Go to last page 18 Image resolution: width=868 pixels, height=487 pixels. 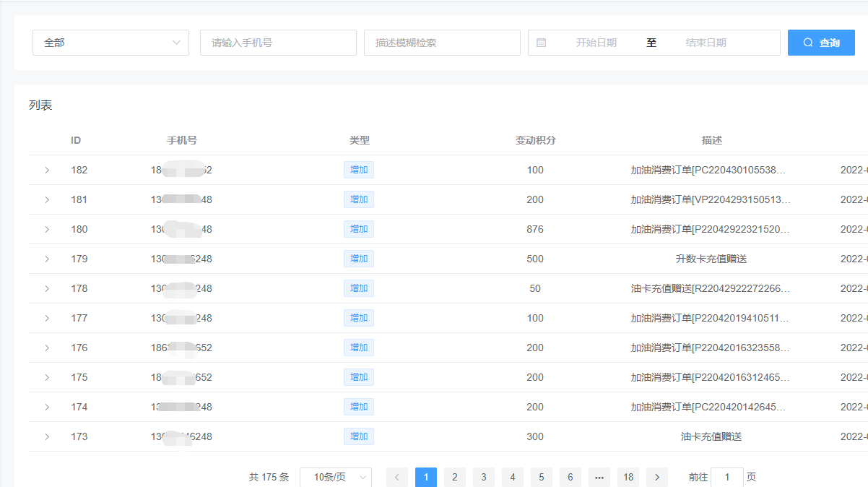pos(628,477)
